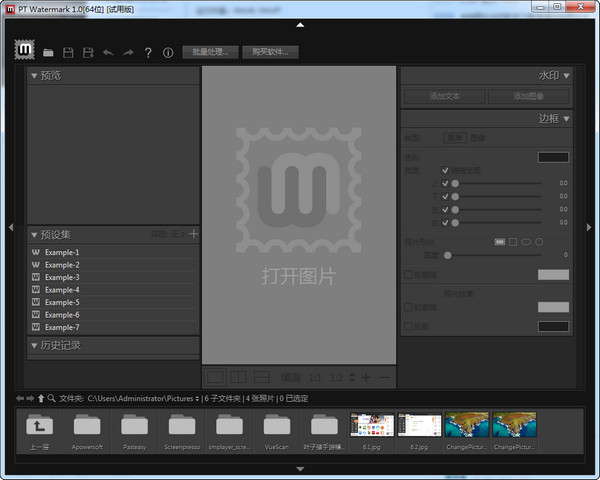The width and height of the screenshot is (600, 480).
Task: Select the Example-6 preset
Action: pos(62,315)
